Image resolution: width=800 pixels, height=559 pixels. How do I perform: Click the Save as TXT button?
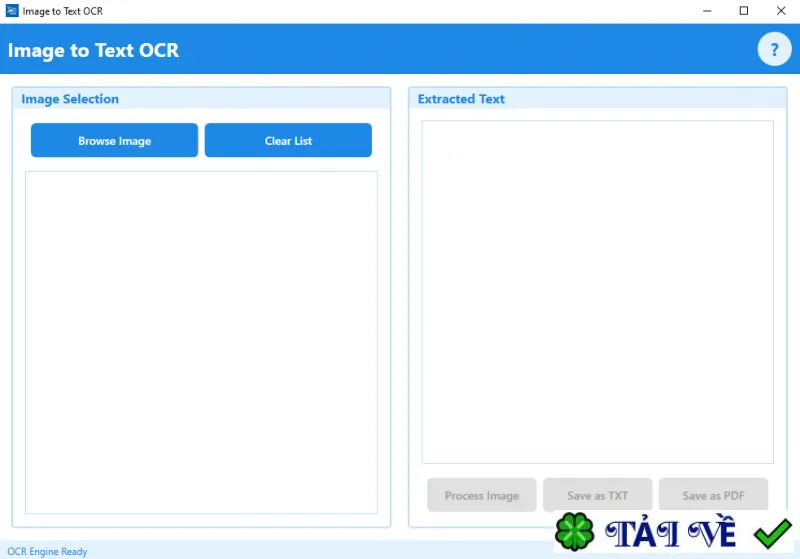click(597, 495)
